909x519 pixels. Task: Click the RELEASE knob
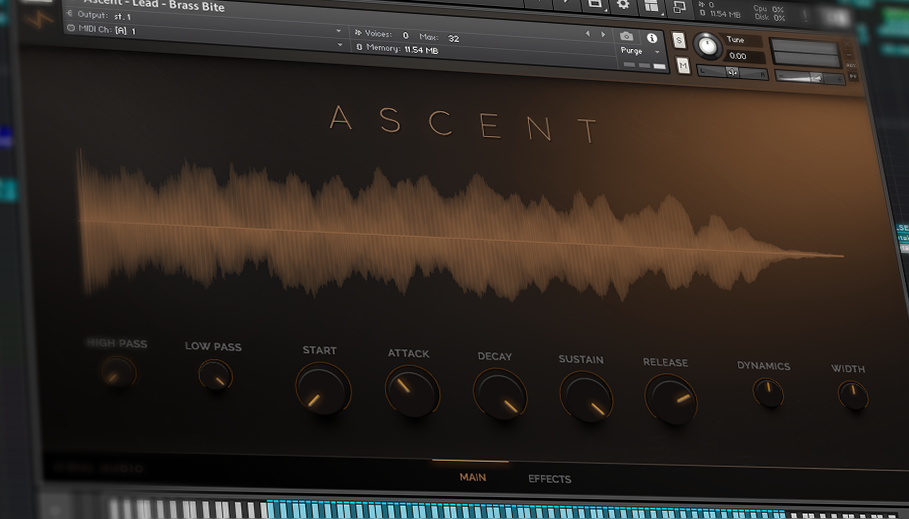670,399
